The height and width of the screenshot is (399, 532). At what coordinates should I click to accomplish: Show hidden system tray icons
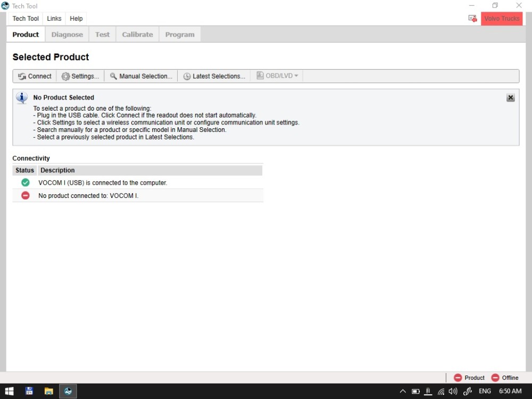(403, 391)
